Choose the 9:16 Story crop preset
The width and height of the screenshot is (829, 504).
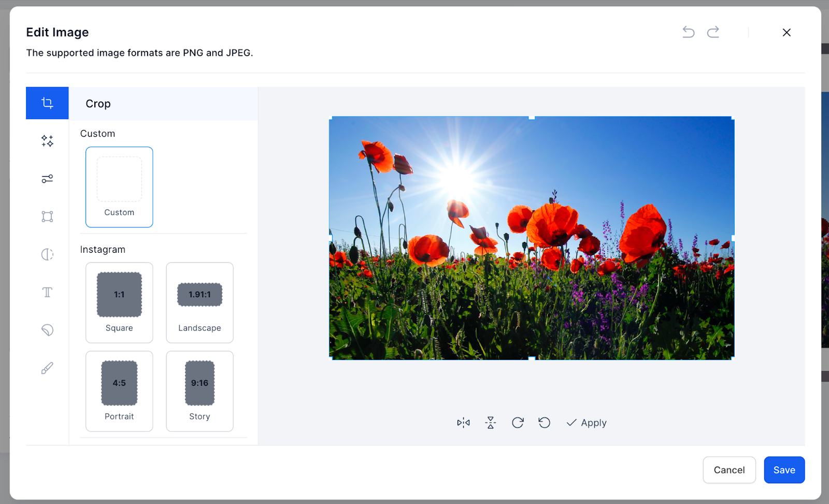(x=199, y=391)
